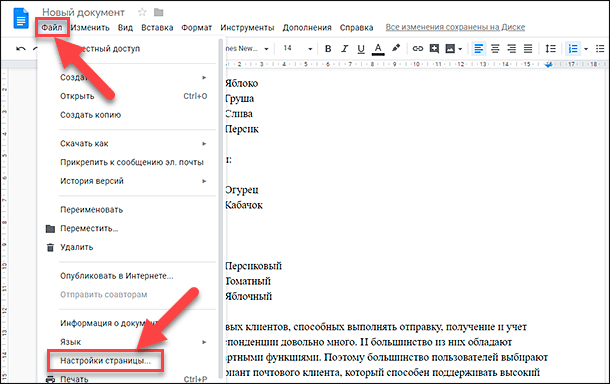Open the line spacing tool
This screenshot has height=384, width=610.
[550, 49]
